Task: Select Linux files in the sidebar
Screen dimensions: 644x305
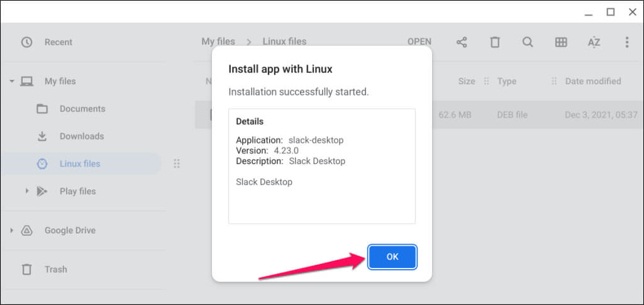Action: 80,164
